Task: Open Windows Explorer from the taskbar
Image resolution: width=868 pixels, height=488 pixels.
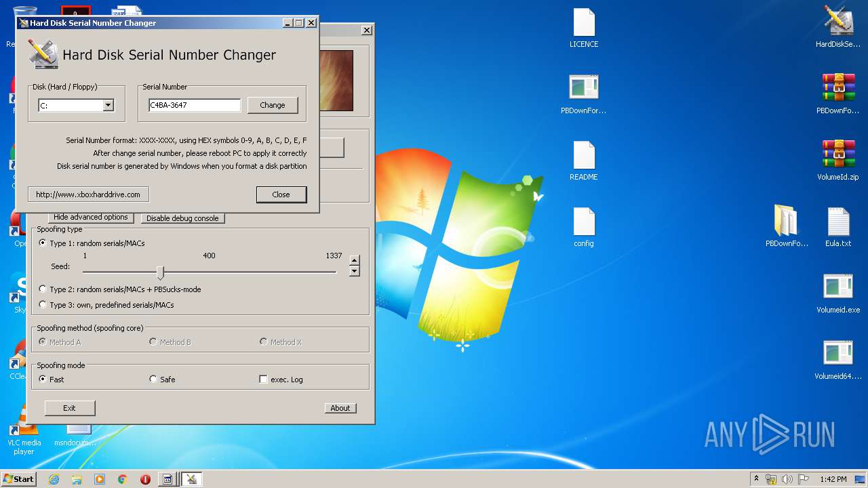Action: (77, 479)
